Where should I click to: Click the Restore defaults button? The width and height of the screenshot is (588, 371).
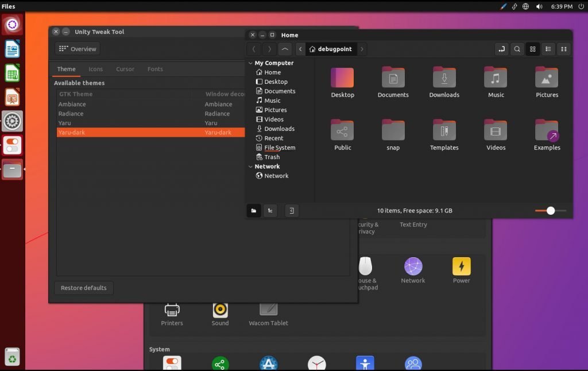point(84,288)
